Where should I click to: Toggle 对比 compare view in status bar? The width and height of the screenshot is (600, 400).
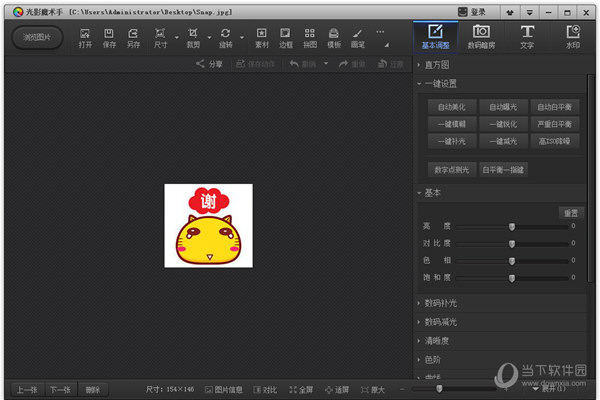(265, 389)
